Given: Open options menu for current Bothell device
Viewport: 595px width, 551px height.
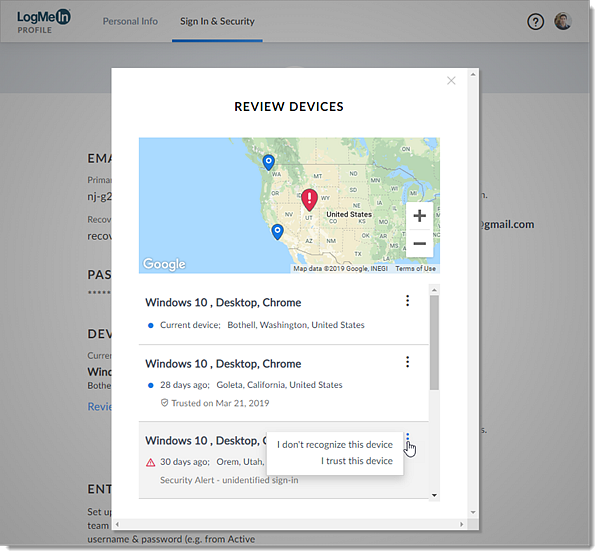Looking at the screenshot, I should (408, 301).
